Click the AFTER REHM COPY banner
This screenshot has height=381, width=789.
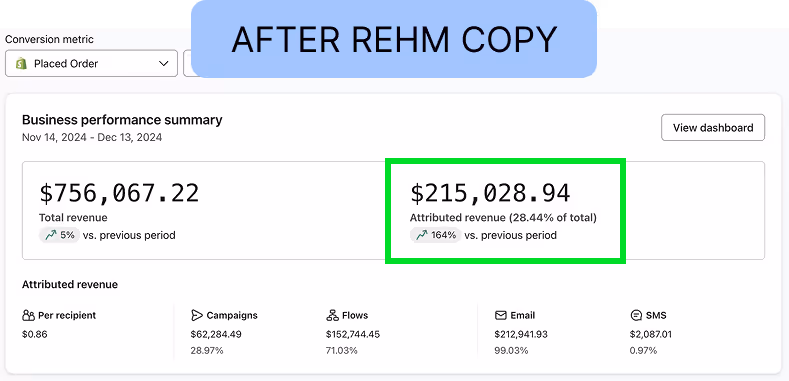point(394,39)
